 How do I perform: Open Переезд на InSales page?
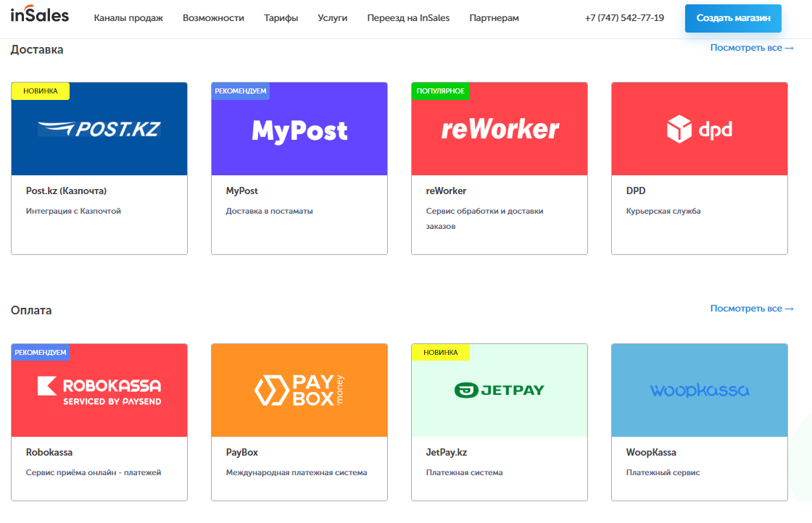(409, 18)
